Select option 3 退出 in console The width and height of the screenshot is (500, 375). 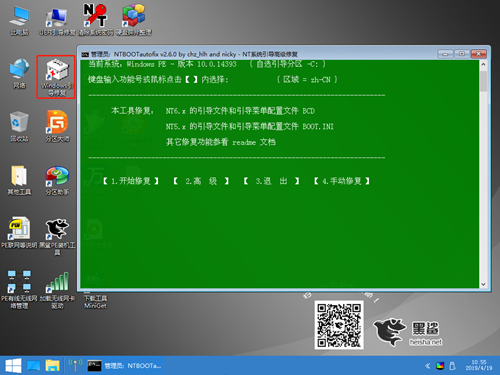(271, 181)
